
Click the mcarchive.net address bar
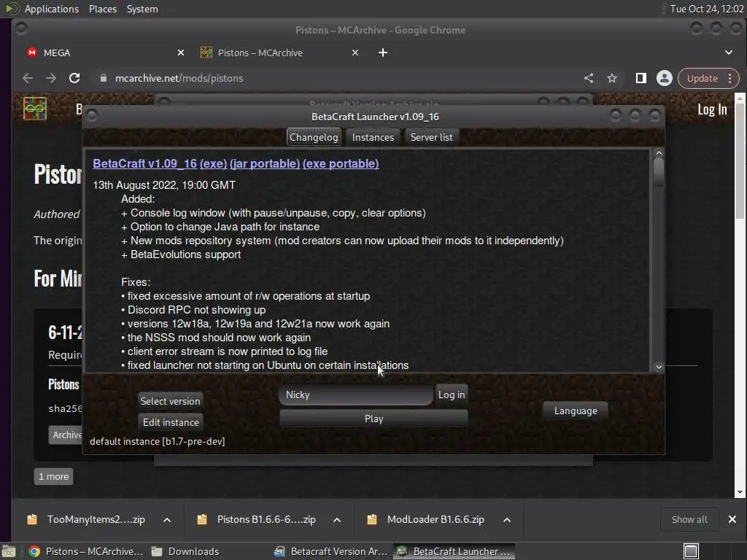tap(333, 78)
